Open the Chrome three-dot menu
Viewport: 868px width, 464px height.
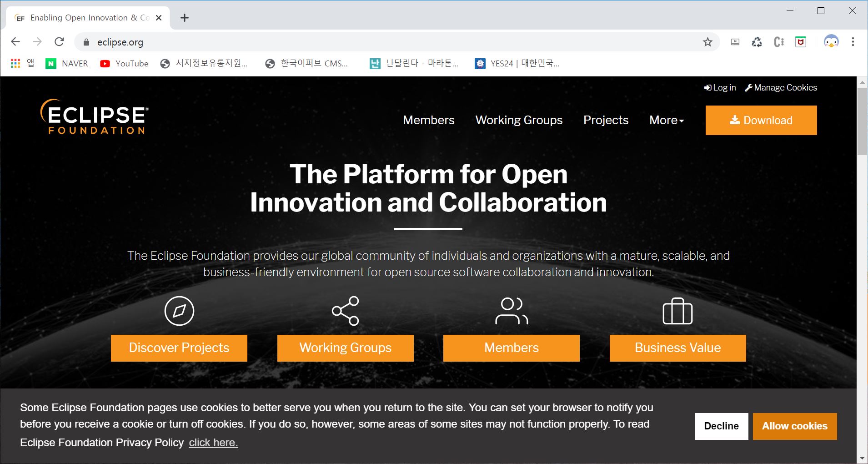point(853,42)
